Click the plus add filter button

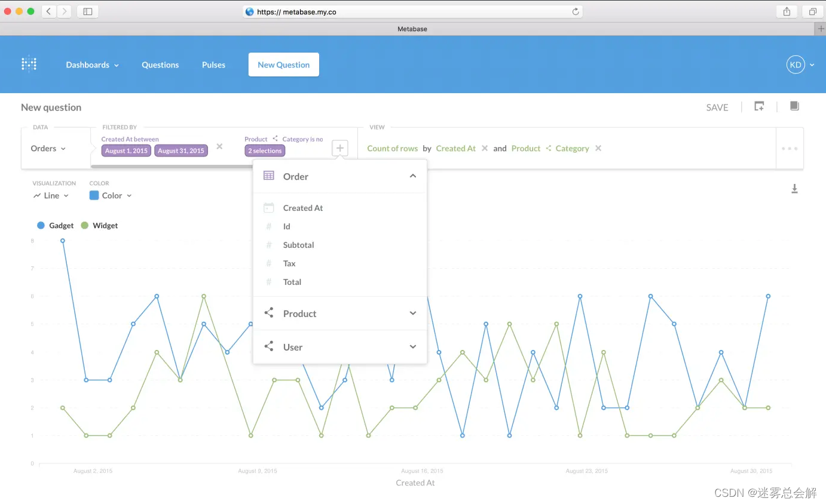click(339, 148)
